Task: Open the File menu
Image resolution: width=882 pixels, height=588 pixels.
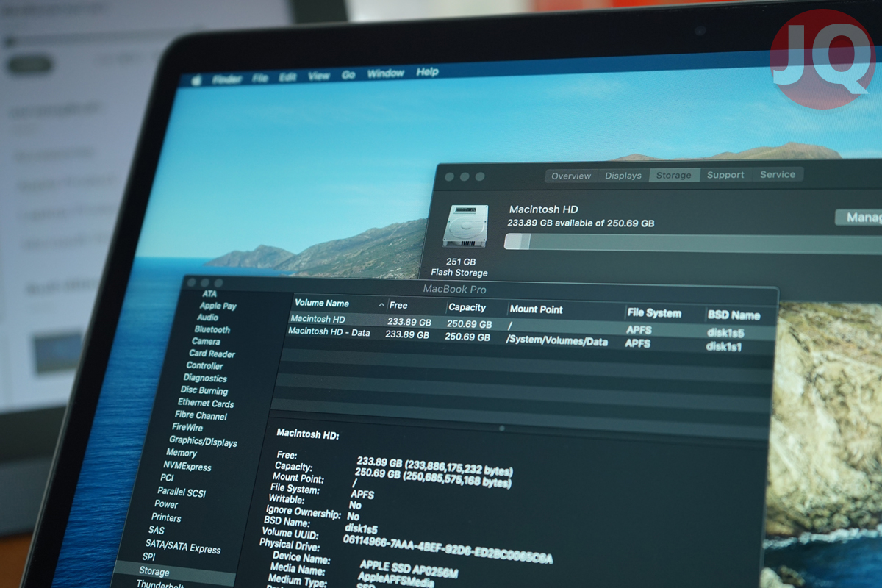Action: click(260, 78)
